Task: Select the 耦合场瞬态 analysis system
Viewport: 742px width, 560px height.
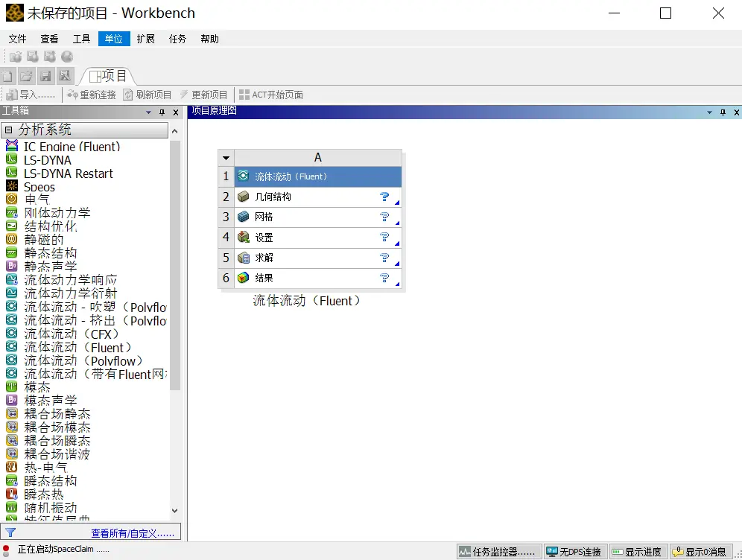Action: [x=57, y=441]
